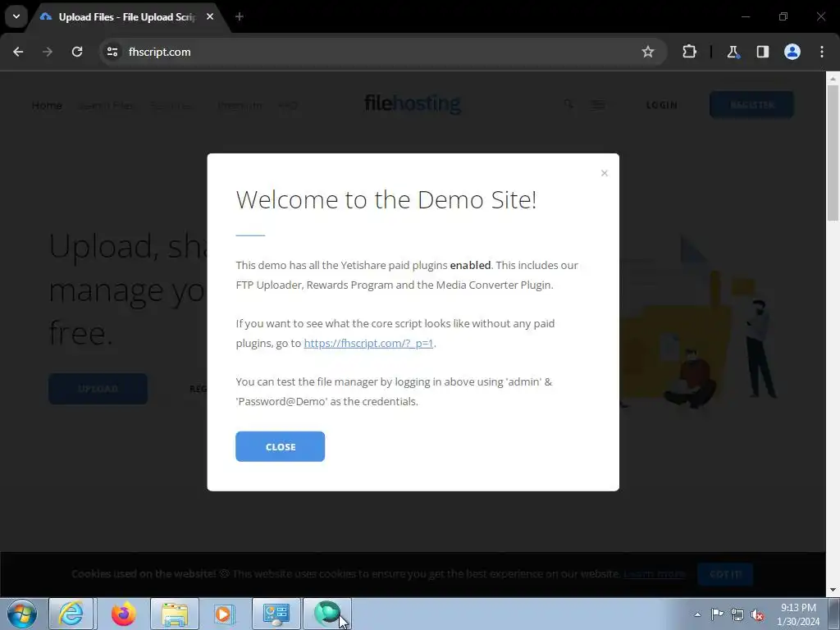Click the browser forward arrow
This screenshot has height=630, width=840.
48,52
